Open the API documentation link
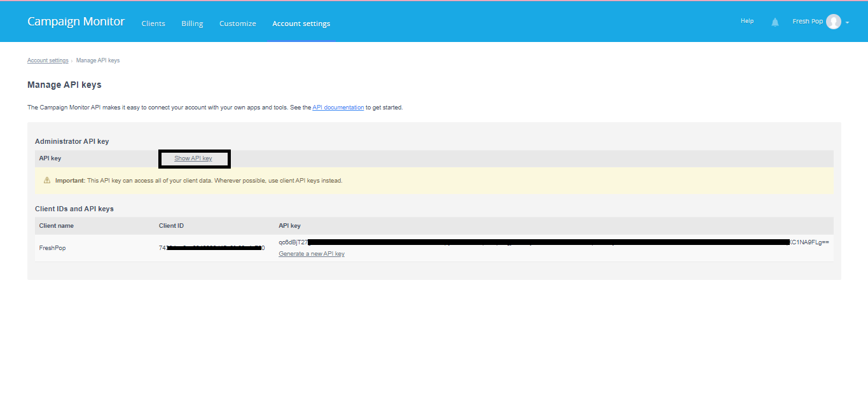Image resolution: width=868 pixels, height=418 pixels. (x=338, y=108)
